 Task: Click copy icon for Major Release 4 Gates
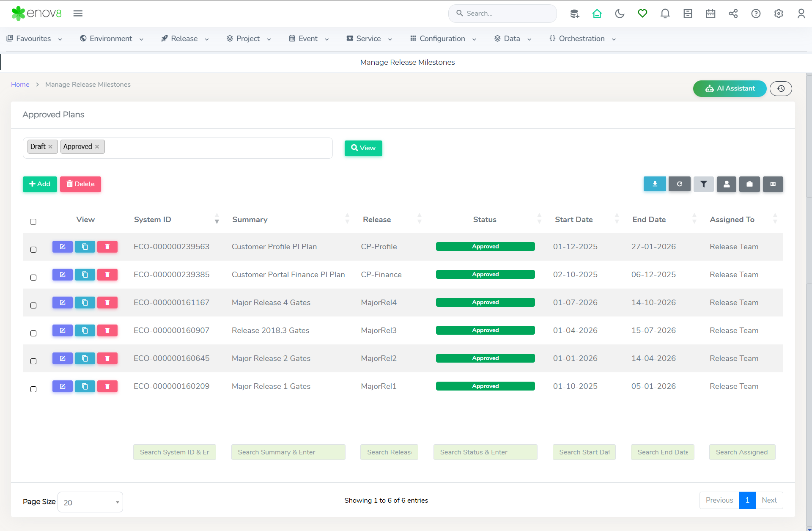click(85, 303)
